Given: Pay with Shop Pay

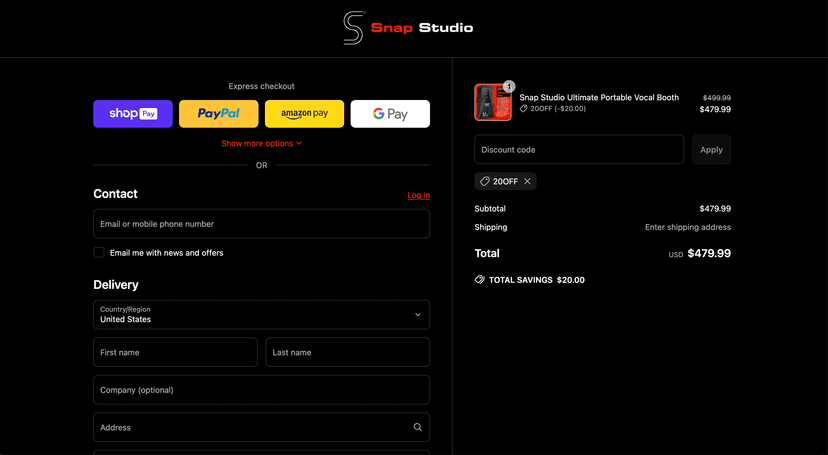Looking at the screenshot, I should (133, 114).
